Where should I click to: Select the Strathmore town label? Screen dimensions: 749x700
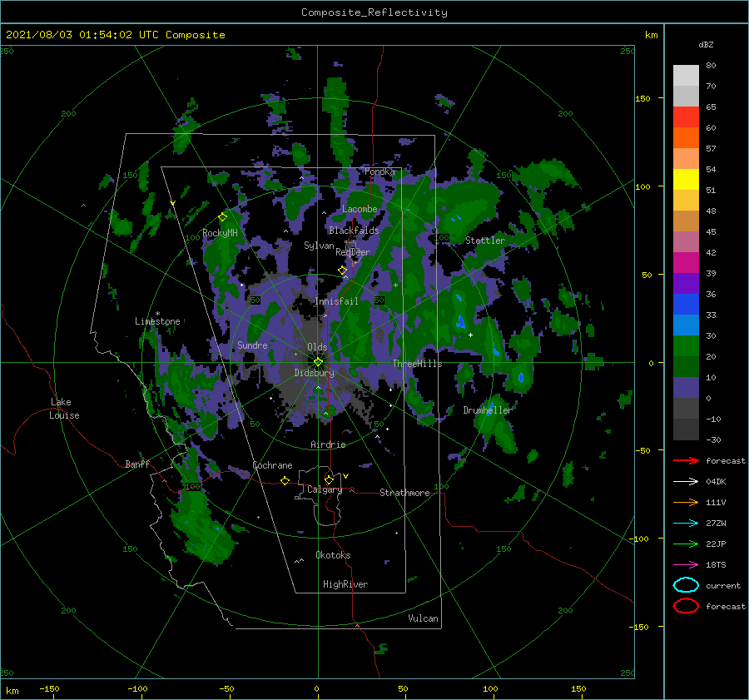pos(404,493)
